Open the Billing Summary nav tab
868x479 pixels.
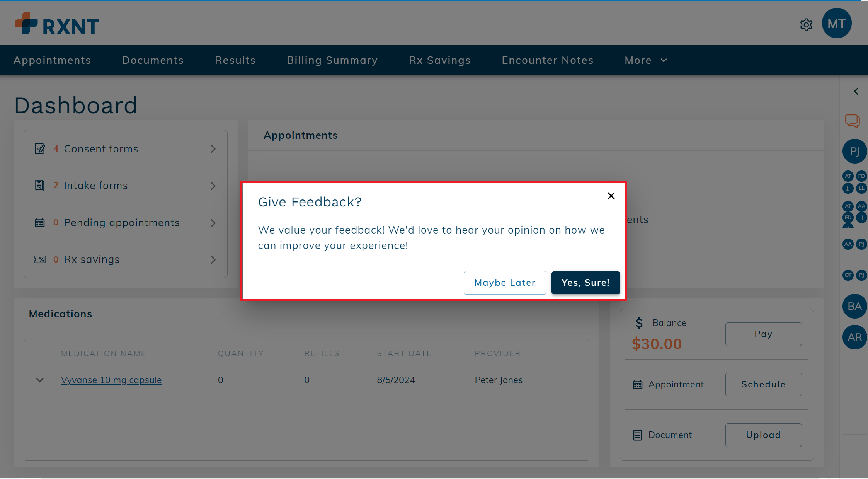point(332,60)
